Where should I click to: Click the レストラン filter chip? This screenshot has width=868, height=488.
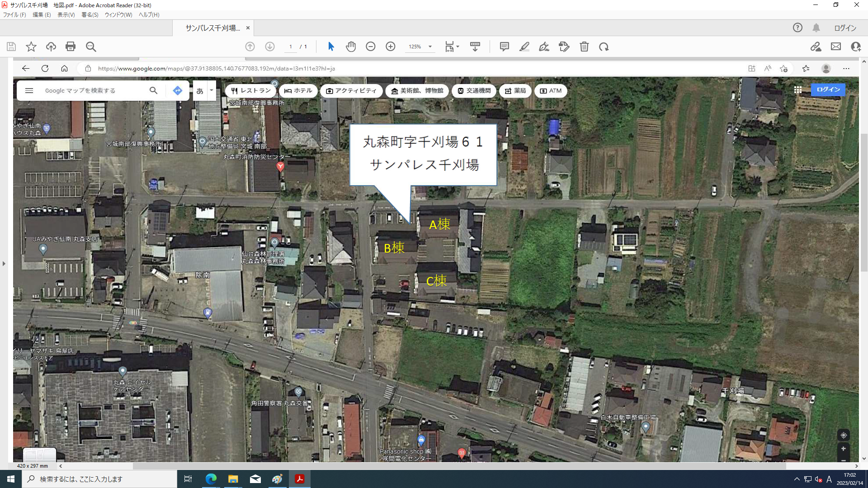coord(250,91)
